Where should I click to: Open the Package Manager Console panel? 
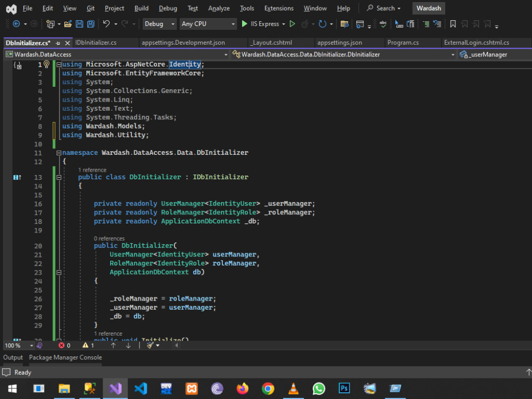click(x=65, y=358)
